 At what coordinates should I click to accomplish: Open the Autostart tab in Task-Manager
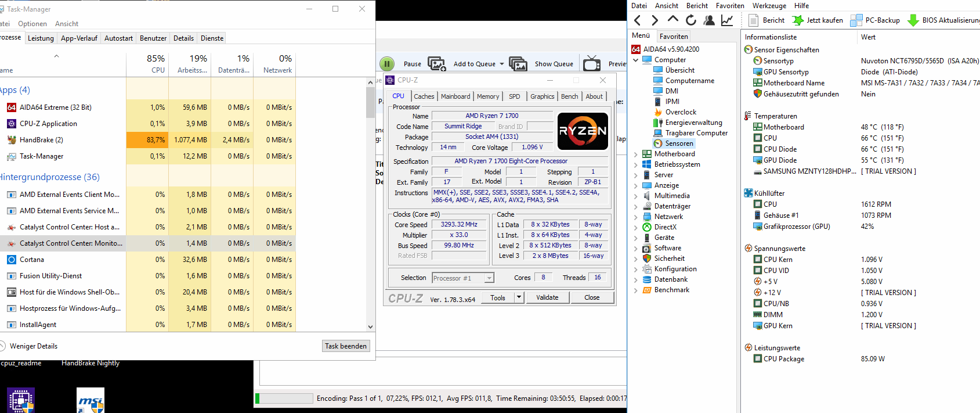118,38
